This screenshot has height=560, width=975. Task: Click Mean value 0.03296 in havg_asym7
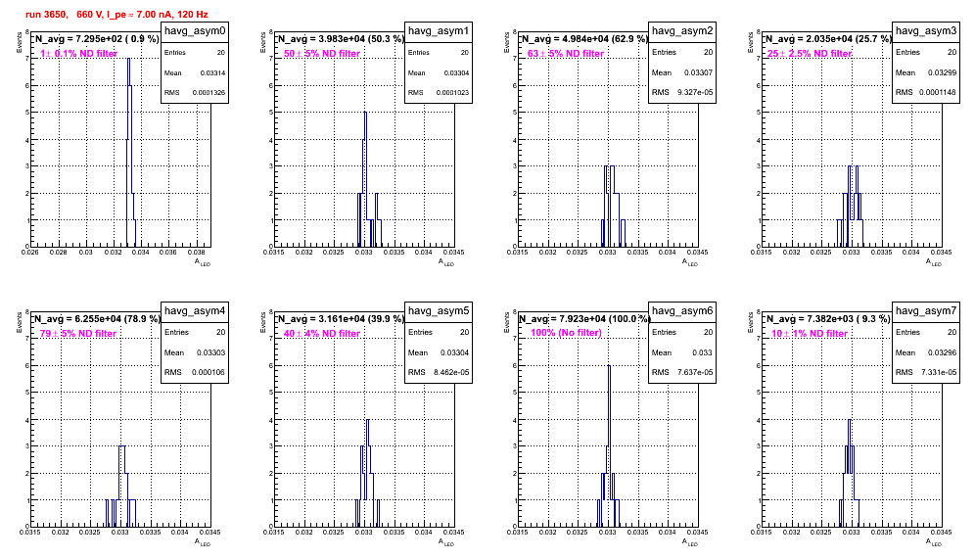point(943,352)
